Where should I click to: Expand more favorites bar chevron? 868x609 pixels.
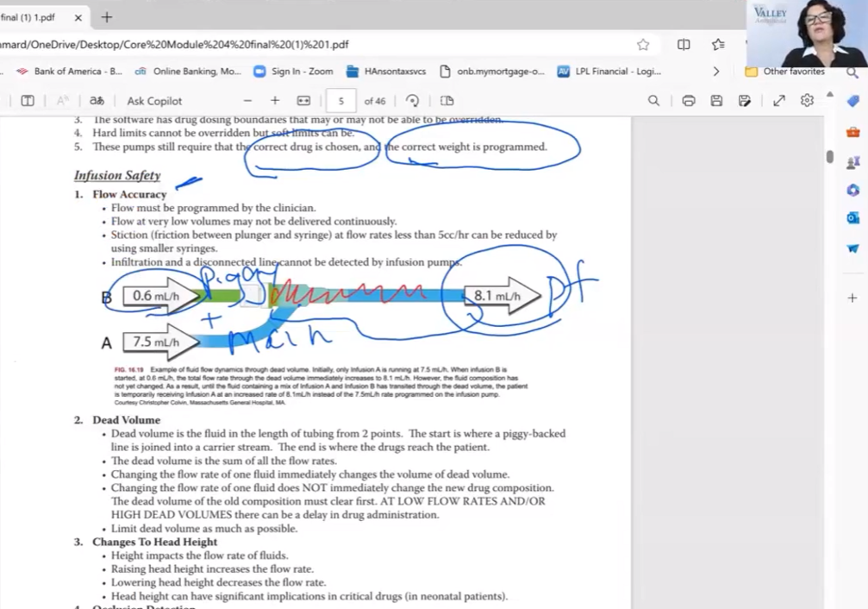coord(715,72)
